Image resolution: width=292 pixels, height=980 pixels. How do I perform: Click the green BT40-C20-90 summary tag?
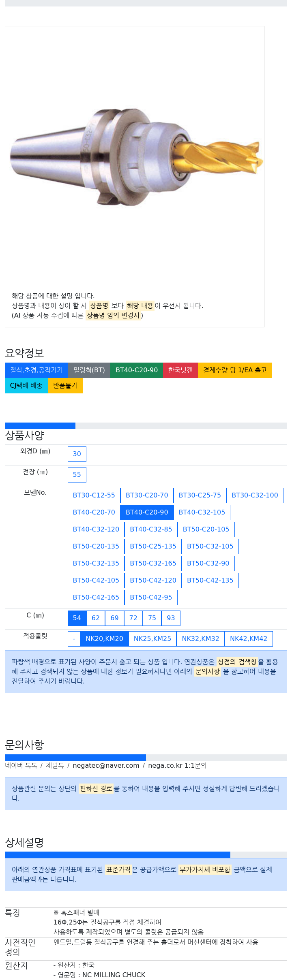click(x=137, y=370)
